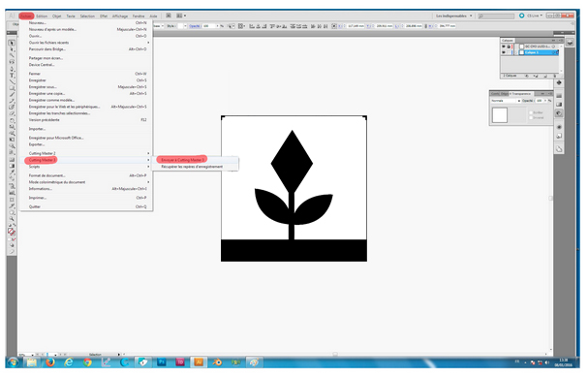Open the CS Live dropdown arrow

click(542, 16)
